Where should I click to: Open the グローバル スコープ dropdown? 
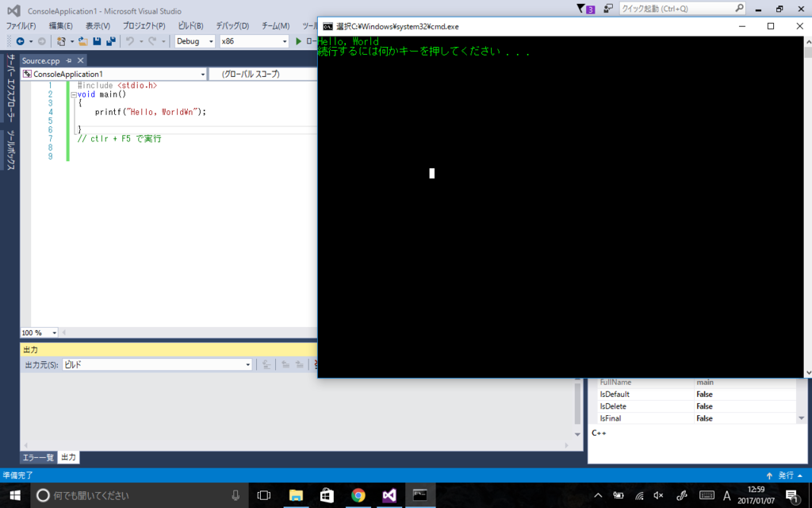(x=262, y=74)
